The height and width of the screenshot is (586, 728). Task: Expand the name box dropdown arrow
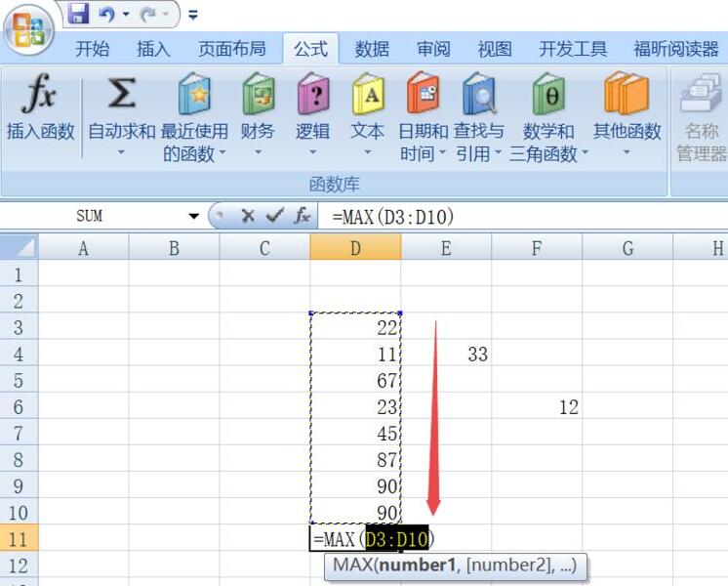(194, 216)
